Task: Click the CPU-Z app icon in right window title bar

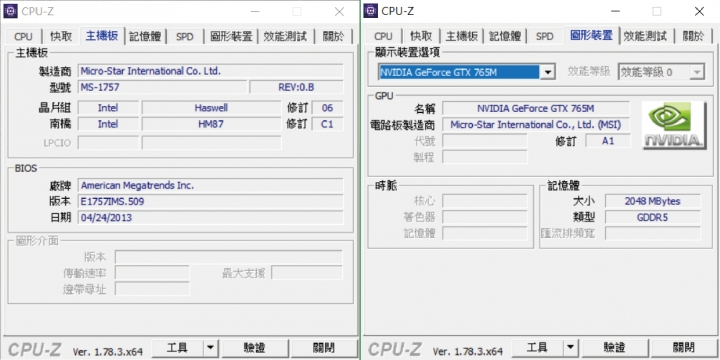Action: [371, 11]
